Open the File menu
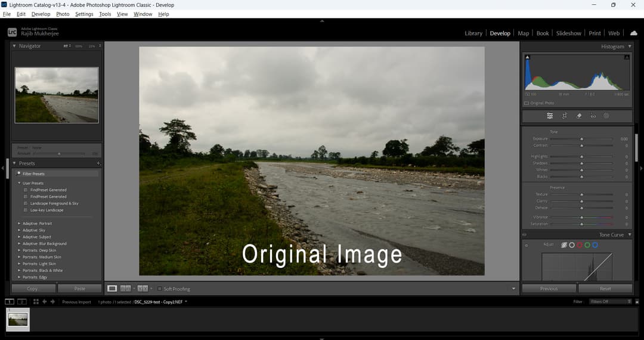Viewport: 644px width, 340px height. pos(7,14)
